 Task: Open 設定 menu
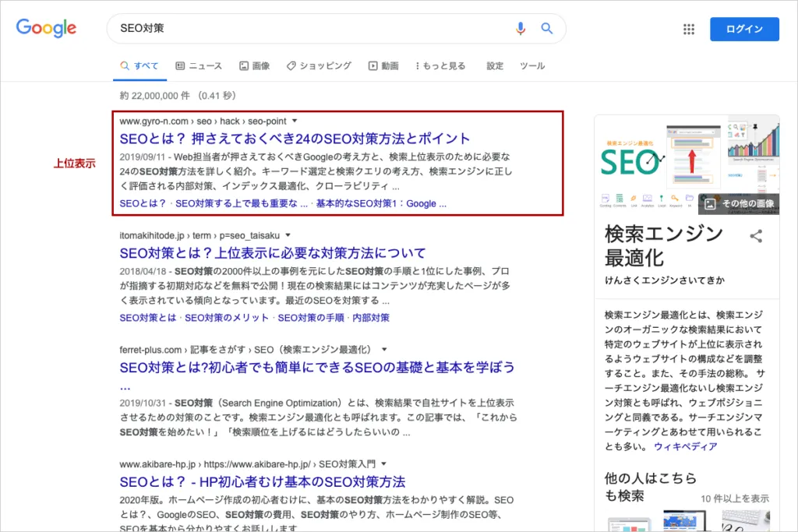(495, 66)
